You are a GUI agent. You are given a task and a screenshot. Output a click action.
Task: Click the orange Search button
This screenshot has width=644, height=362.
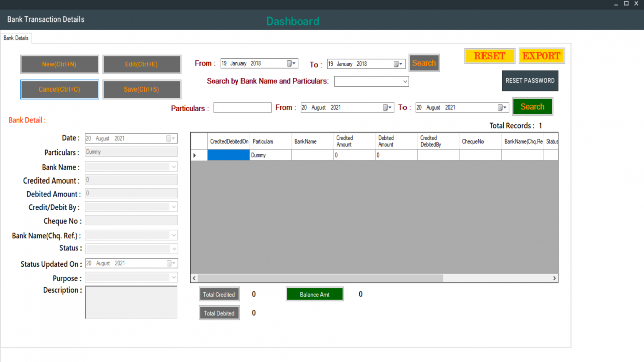424,63
